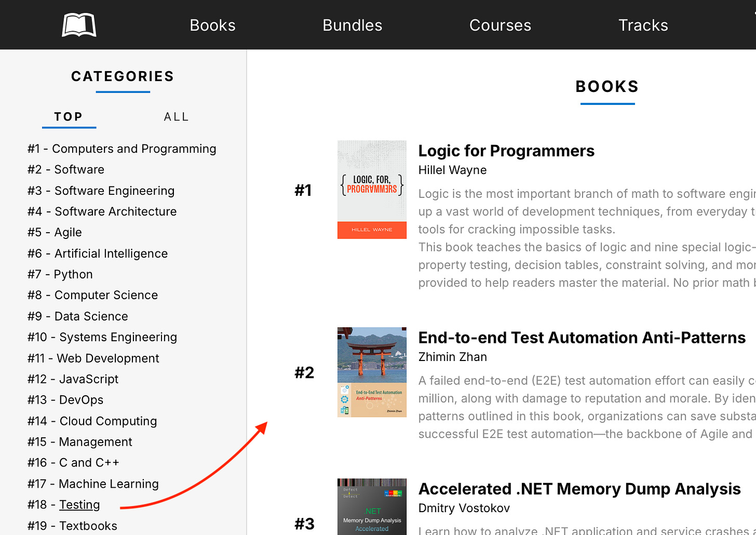Image resolution: width=756 pixels, height=535 pixels.
Task: Select the Computers and Programming category
Action: pos(122,149)
